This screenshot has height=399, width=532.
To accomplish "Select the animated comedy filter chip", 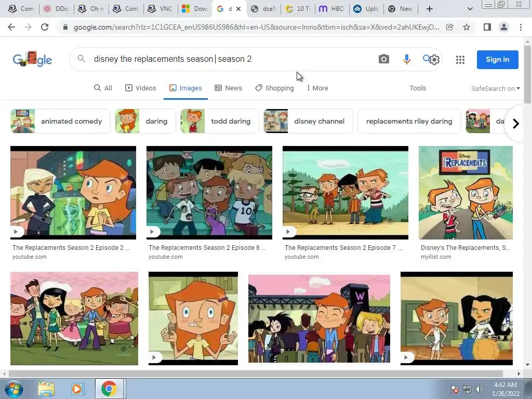I will click(60, 121).
